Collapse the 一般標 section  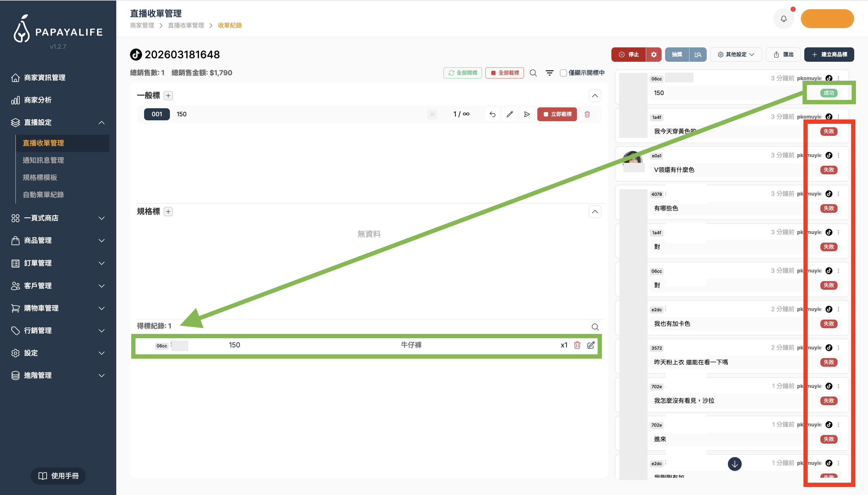[x=595, y=96]
